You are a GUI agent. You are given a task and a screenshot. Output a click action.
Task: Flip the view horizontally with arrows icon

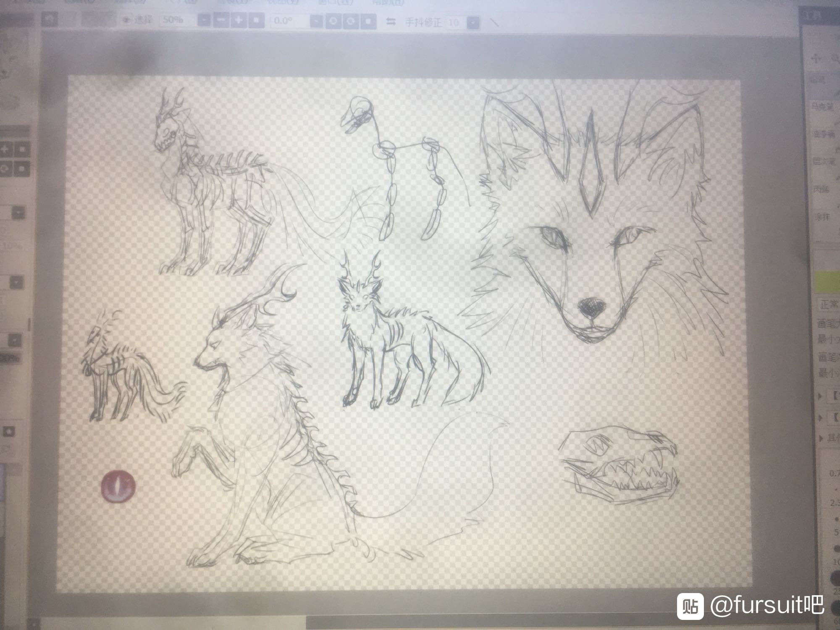tap(391, 22)
